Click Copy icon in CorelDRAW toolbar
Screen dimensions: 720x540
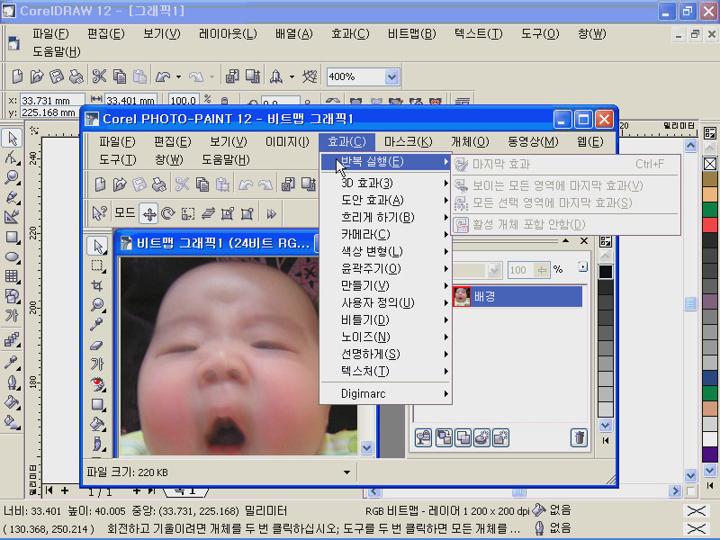point(119,76)
